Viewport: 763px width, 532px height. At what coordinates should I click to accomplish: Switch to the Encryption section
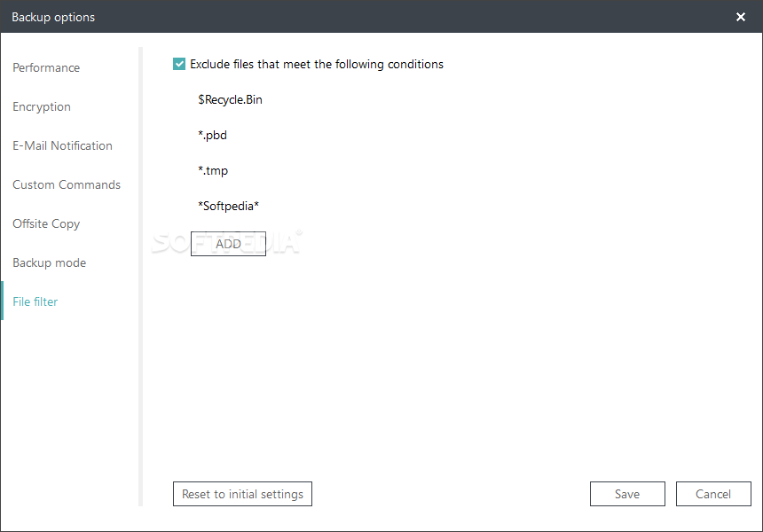click(42, 106)
